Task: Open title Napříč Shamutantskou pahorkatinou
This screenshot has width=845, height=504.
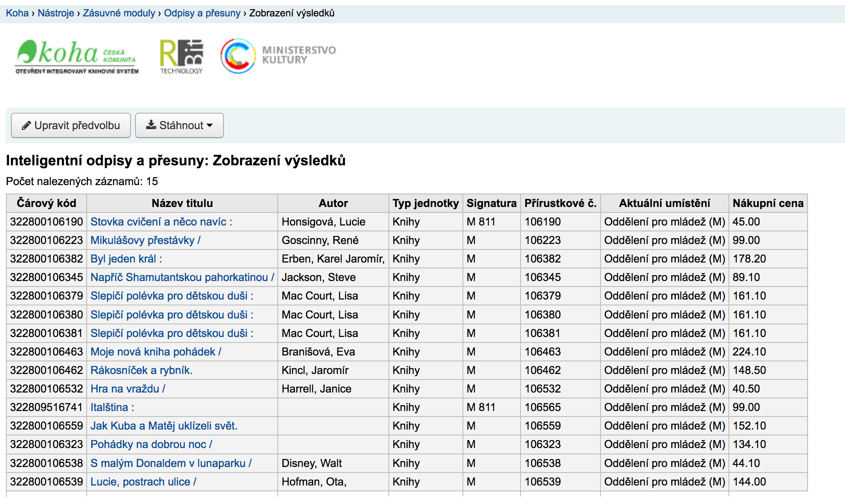Action: [182, 277]
